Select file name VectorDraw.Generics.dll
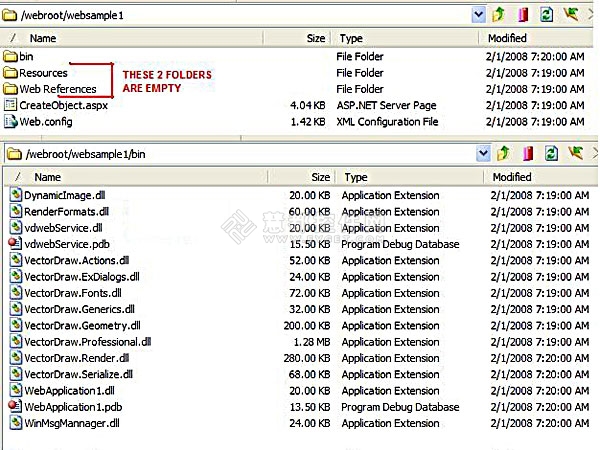The image size is (600, 450). (80, 309)
